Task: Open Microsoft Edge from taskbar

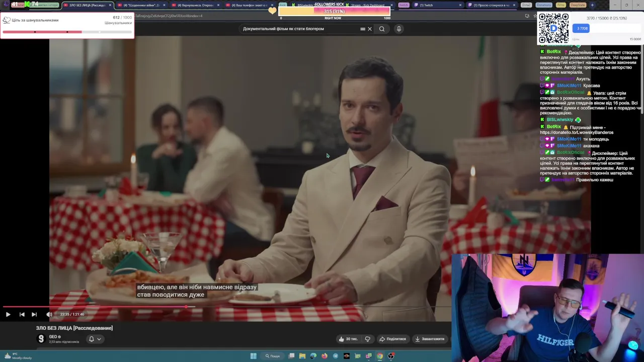Action: pyautogui.click(x=313, y=356)
